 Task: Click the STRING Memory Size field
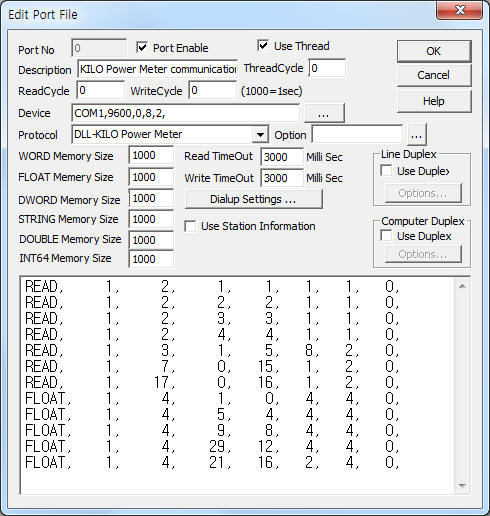click(x=151, y=219)
